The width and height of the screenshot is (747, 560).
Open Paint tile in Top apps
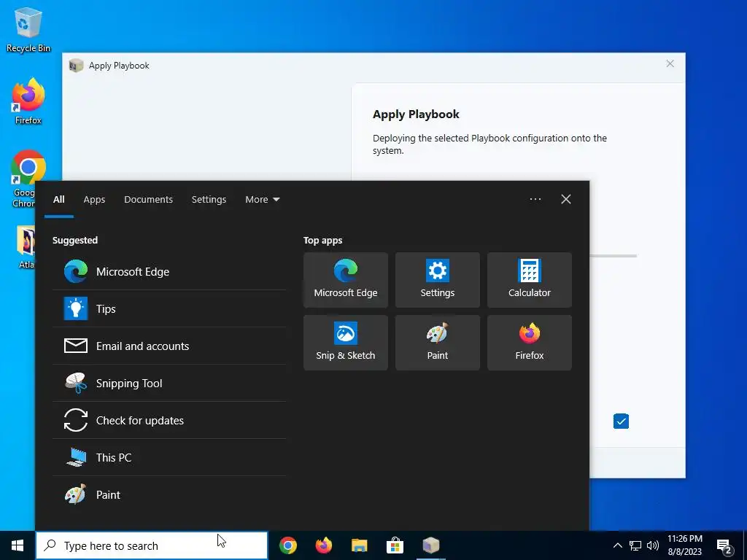pos(438,343)
